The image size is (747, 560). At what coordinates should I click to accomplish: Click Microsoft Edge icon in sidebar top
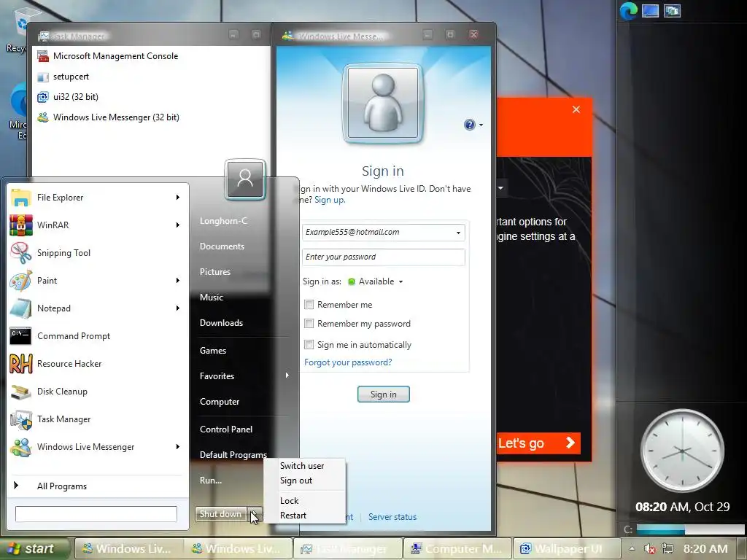click(628, 10)
